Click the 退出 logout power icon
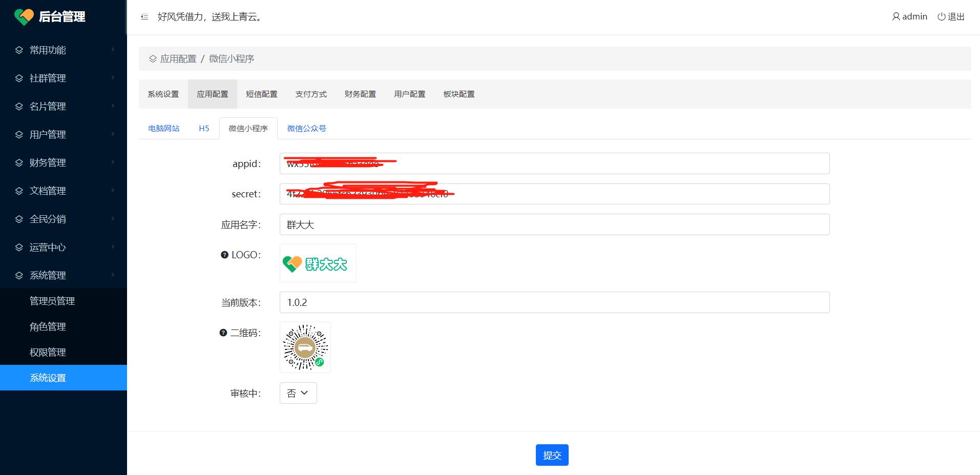This screenshot has height=475, width=980. click(941, 17)
